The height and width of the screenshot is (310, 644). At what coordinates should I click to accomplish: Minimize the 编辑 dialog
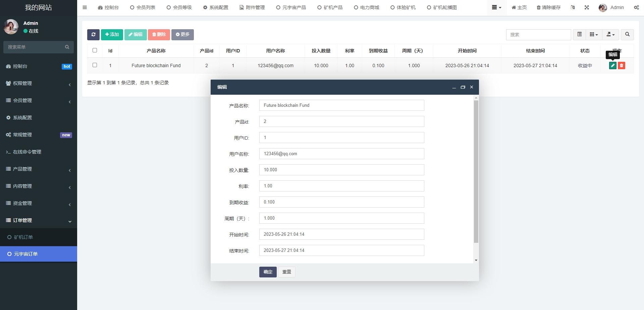point(454,87)
